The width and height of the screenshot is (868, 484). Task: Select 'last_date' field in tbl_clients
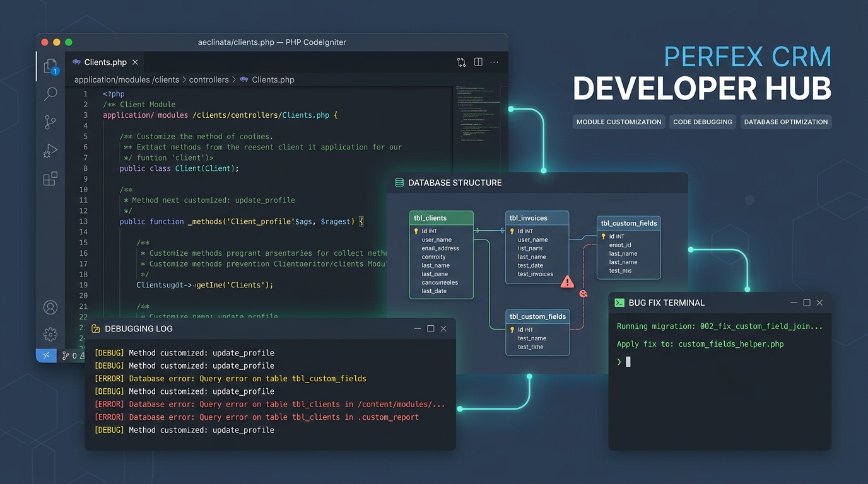coord(434,291)
